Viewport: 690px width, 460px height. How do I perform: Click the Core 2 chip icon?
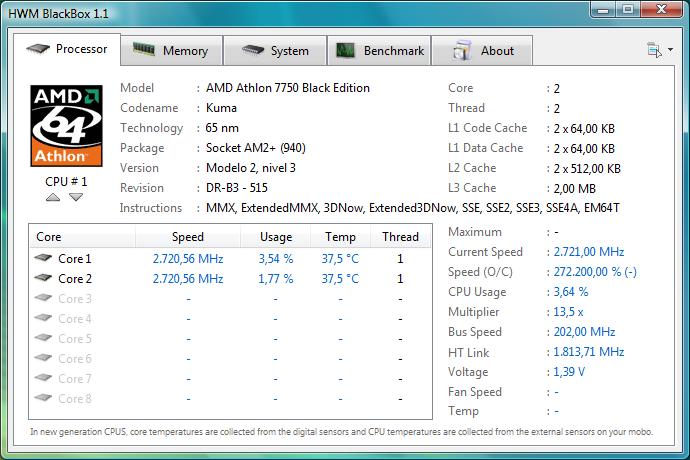coord(44,278)
